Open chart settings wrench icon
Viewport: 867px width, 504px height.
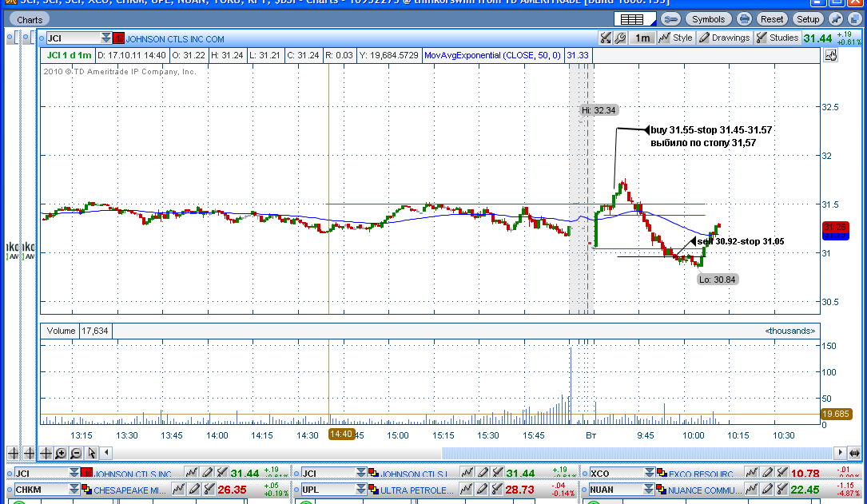[x=620, y=38]
